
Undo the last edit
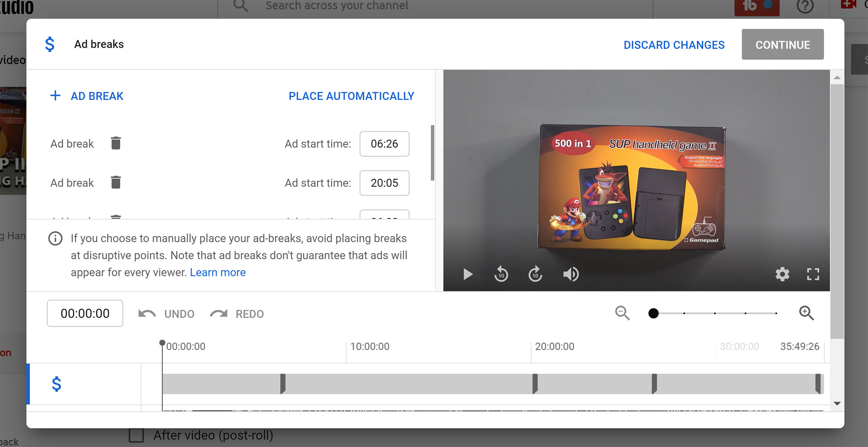pos(166,314)
